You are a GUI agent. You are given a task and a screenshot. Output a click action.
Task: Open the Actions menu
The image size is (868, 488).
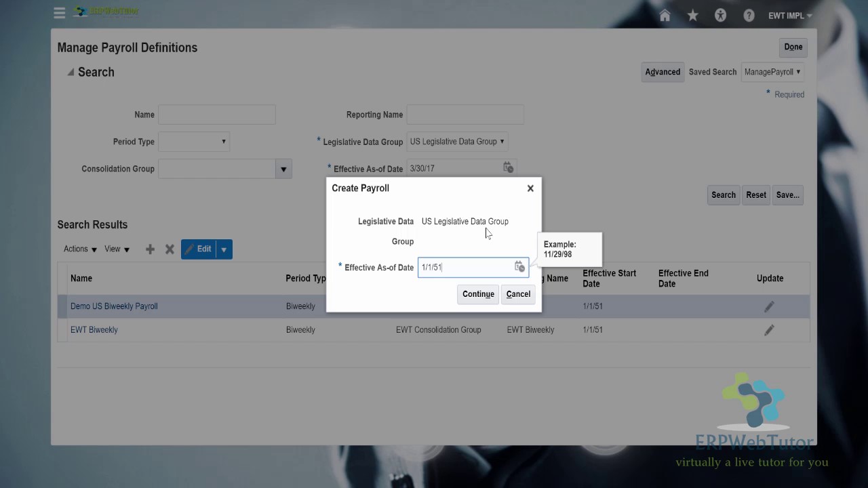coord(80,249)
